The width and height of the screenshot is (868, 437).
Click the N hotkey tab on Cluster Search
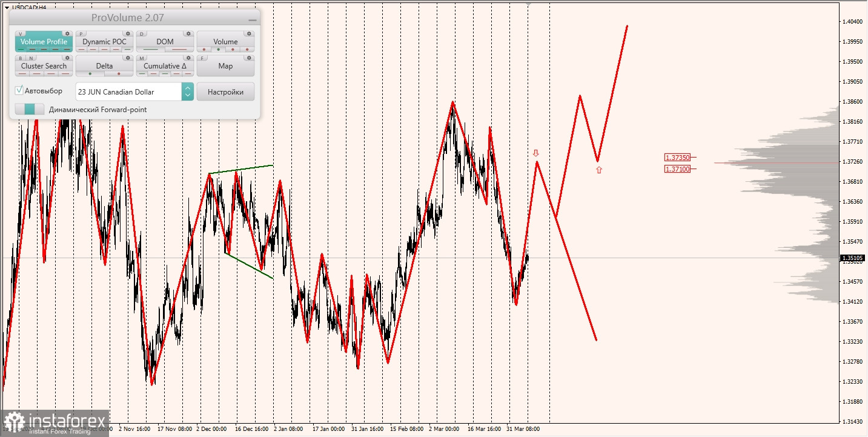pos(31,58)
